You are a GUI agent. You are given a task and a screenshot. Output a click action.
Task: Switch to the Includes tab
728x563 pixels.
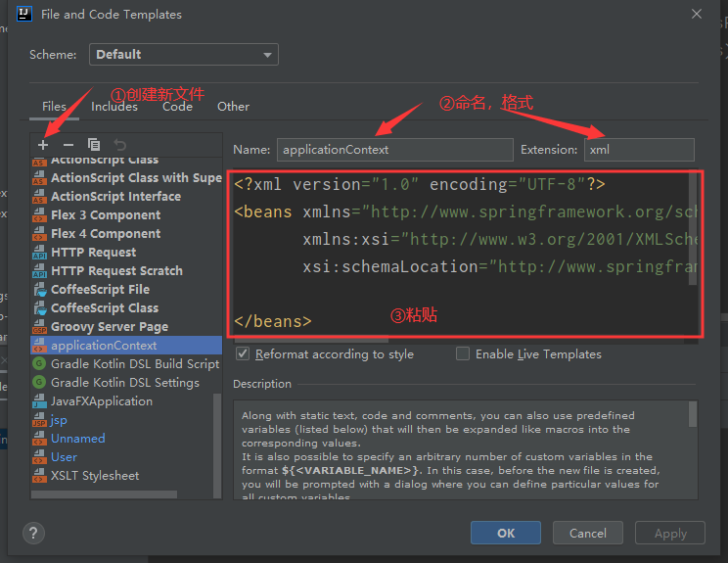point(114,107)
